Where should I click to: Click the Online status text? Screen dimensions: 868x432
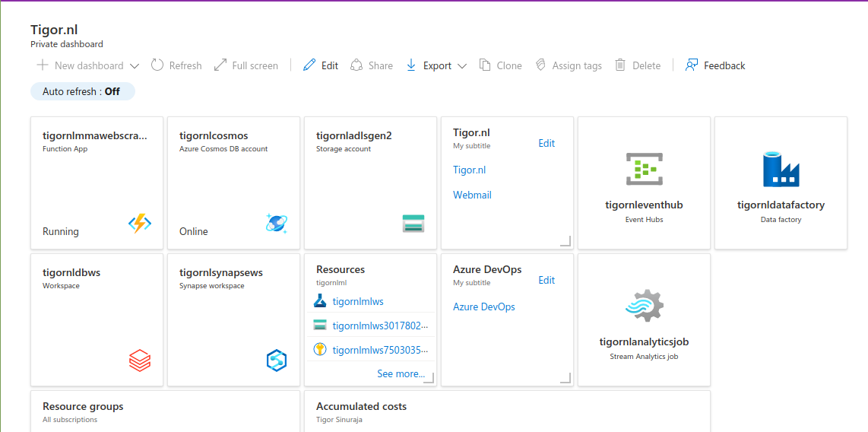[194, 231]
